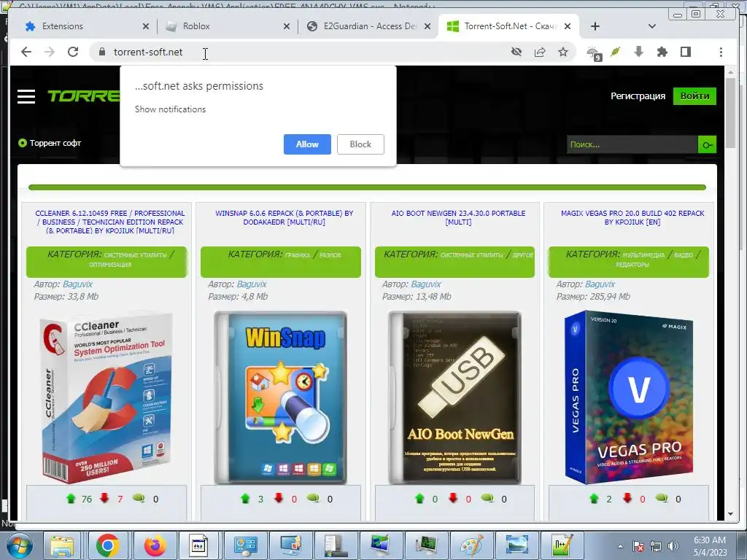Upvote the AIO Boot NewGen post
The height and width of the screenshot is (560, 747).
tap(419, 499)
